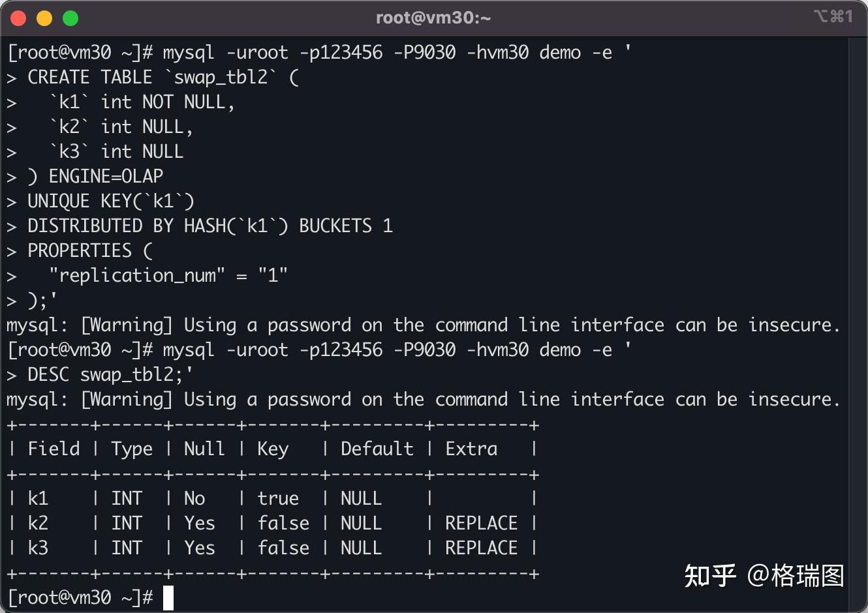868x613 pixels.
Task: Click the true value in the k1 row
Action: [278, 499]
